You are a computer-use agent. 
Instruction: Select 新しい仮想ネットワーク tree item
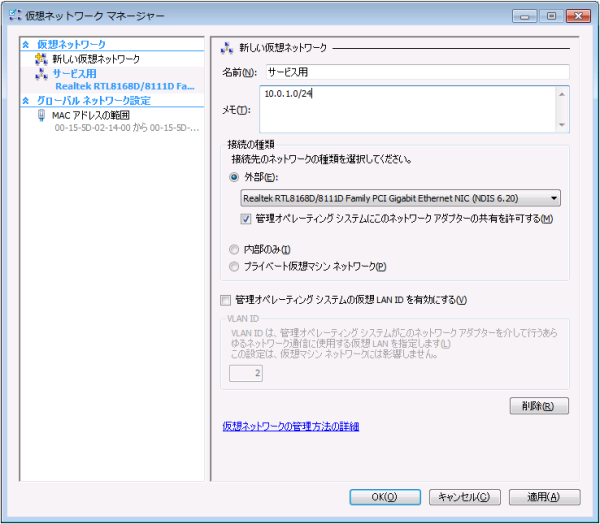(x=96, y=59)
